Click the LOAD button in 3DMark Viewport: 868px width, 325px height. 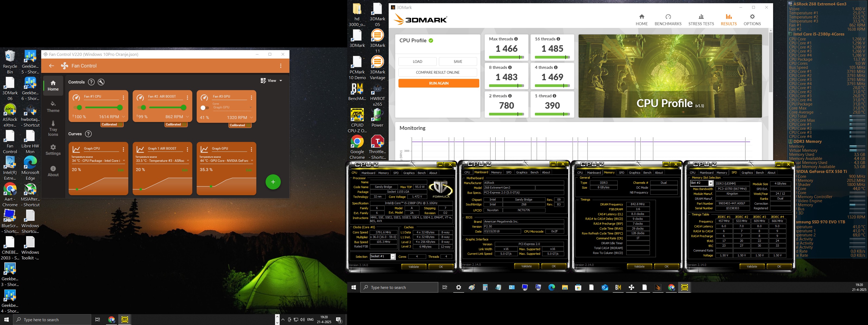click(417, 62)
